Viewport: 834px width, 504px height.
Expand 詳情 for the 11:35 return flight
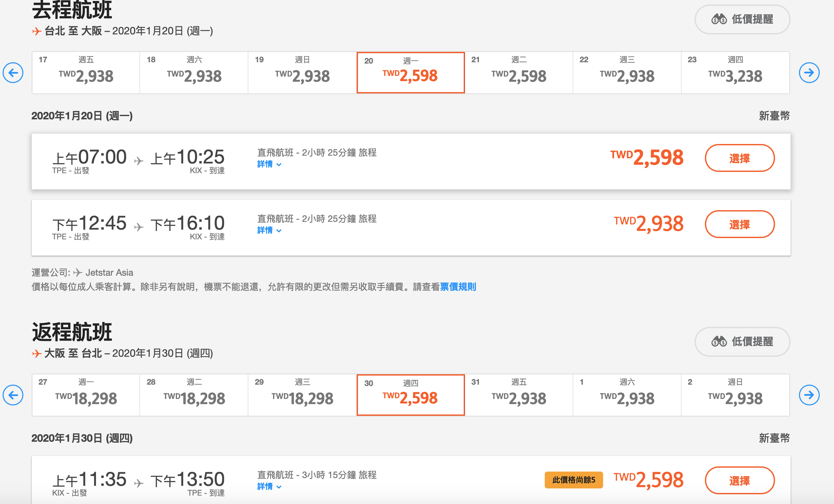coord(269,486)
